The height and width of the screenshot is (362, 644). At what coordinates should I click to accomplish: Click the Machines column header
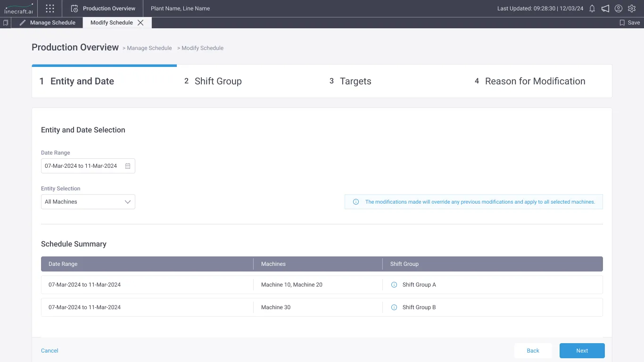pos(273,264)
